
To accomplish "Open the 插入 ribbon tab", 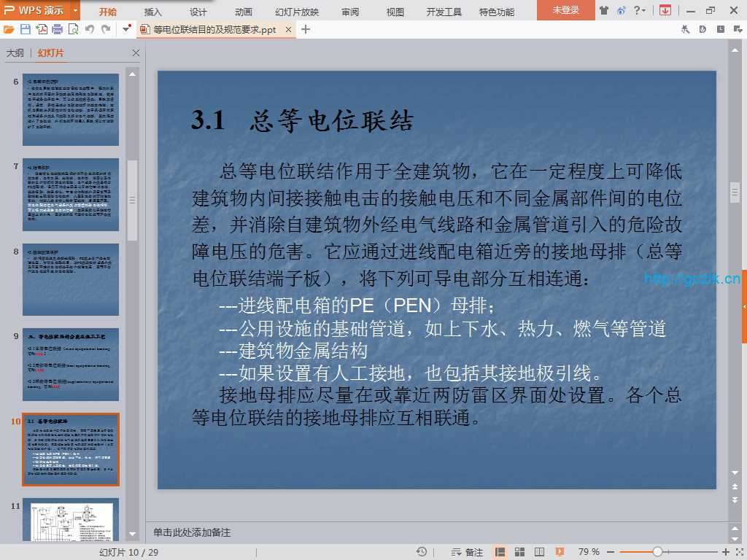I will tap(153, 12).
